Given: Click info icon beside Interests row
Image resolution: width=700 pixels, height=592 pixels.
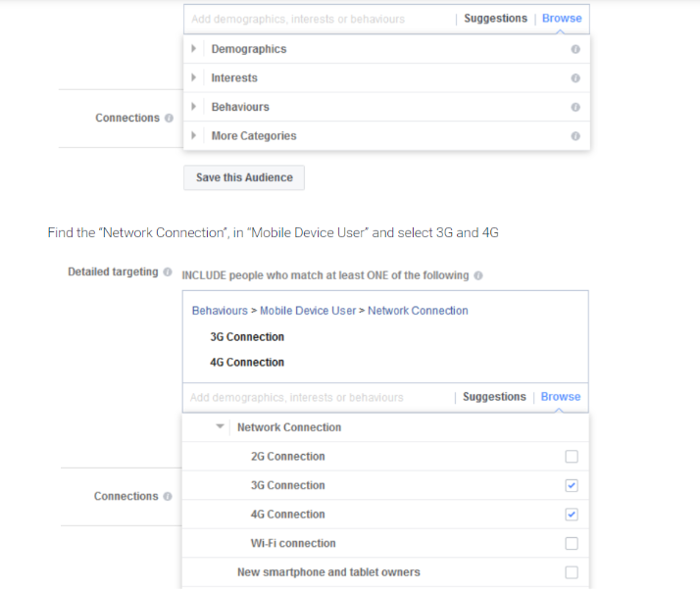Looking at the screenshot, I should pyautogui.click(x=575, y=78).
